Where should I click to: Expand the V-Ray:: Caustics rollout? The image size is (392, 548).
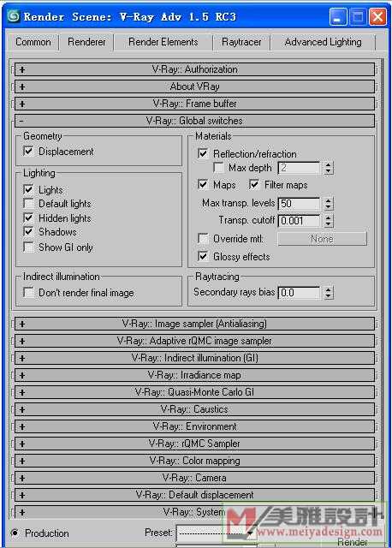[194, 409]
